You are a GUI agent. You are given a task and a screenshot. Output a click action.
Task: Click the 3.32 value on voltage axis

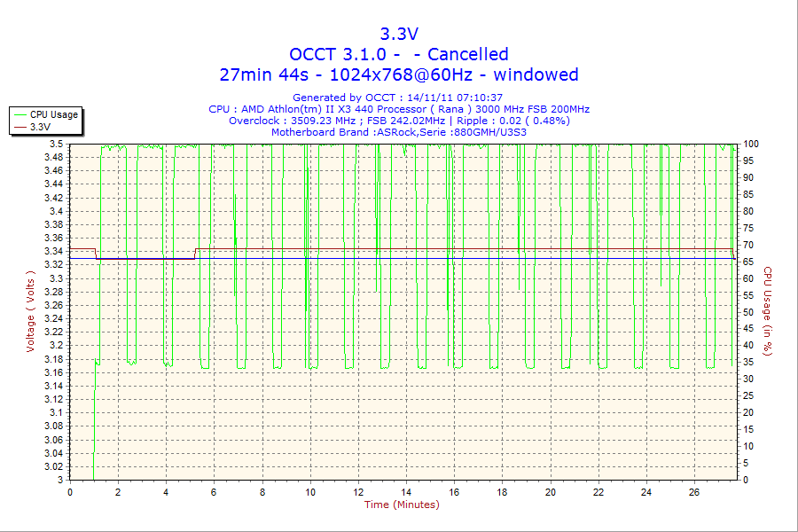point(54,264)
